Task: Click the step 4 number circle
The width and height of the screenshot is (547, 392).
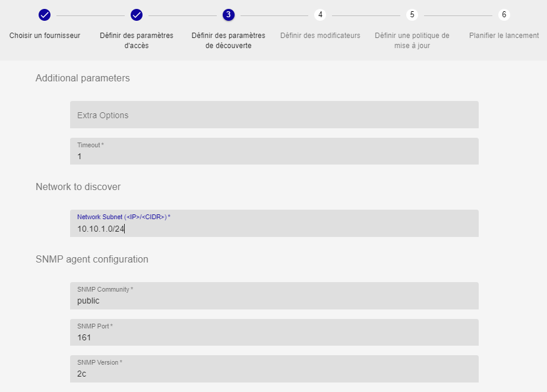Action: tap(320, 15)
